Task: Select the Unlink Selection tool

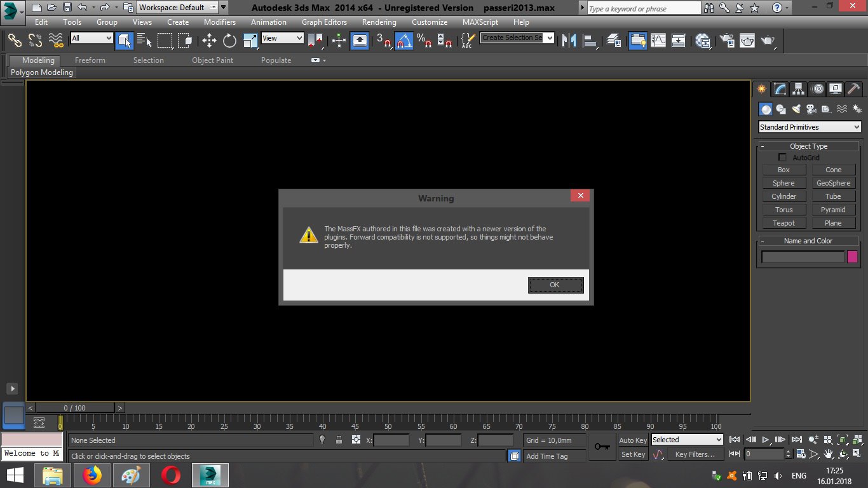Action: [36, 41]
